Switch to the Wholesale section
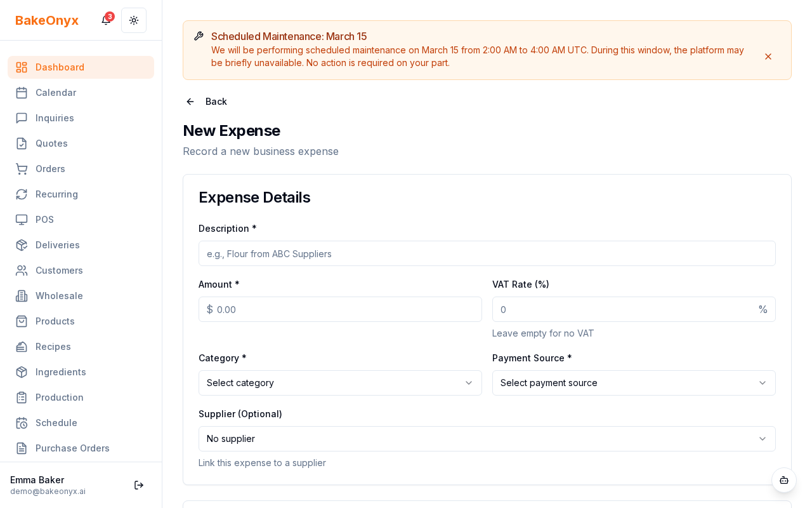Viewport: 812px width, 508px height. click(59, 296)
